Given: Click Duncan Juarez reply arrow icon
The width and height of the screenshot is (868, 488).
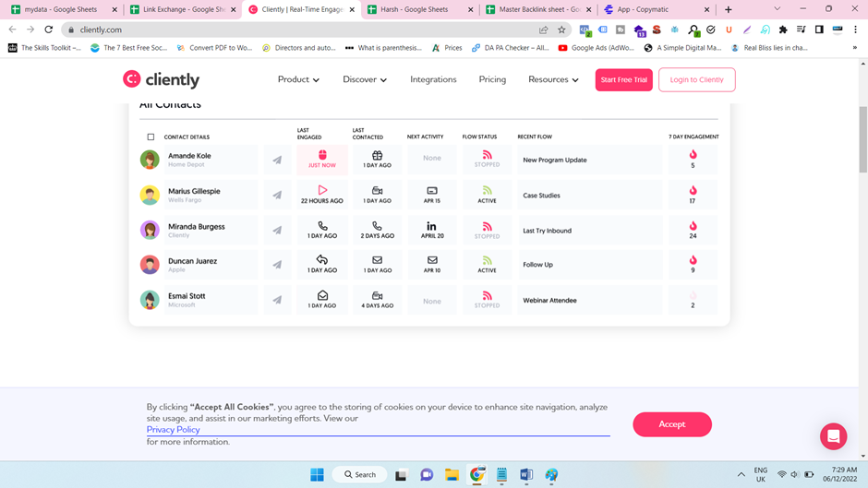Looking at the screenshot, I should tap(322, 259).
